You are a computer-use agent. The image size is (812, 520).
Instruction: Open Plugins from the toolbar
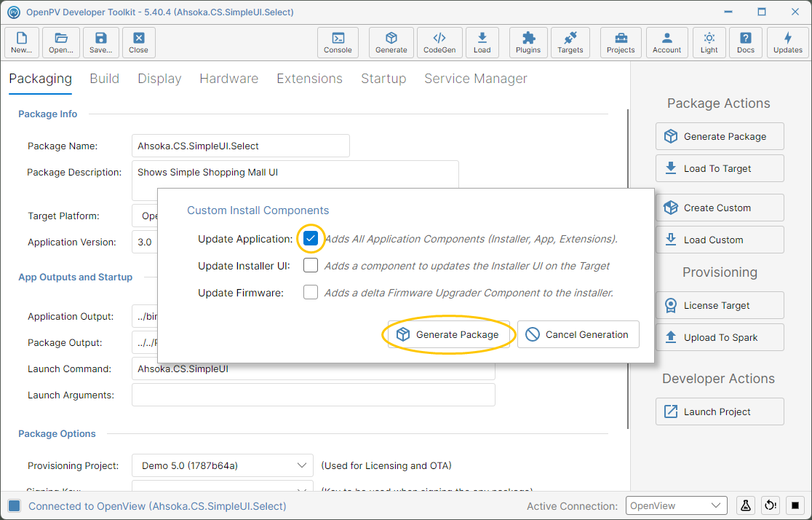click(528, 42)
